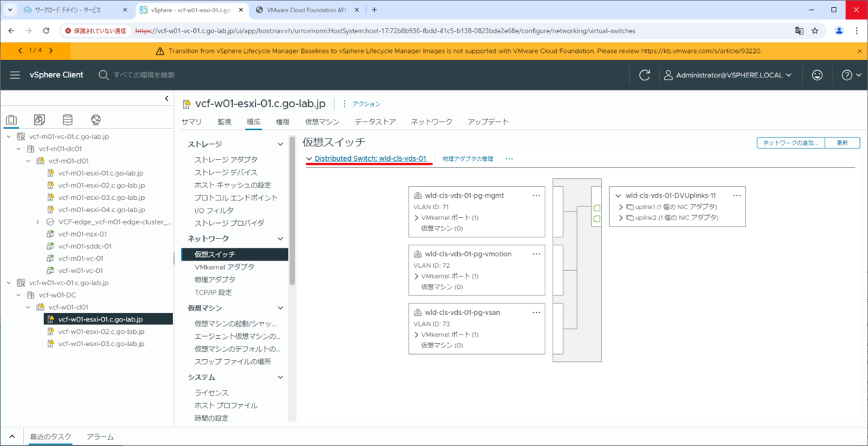Open wld-cls-vds-01-pg-mgmt ellipsis menu
Viewport: 868px width, 446px height.
536,195
